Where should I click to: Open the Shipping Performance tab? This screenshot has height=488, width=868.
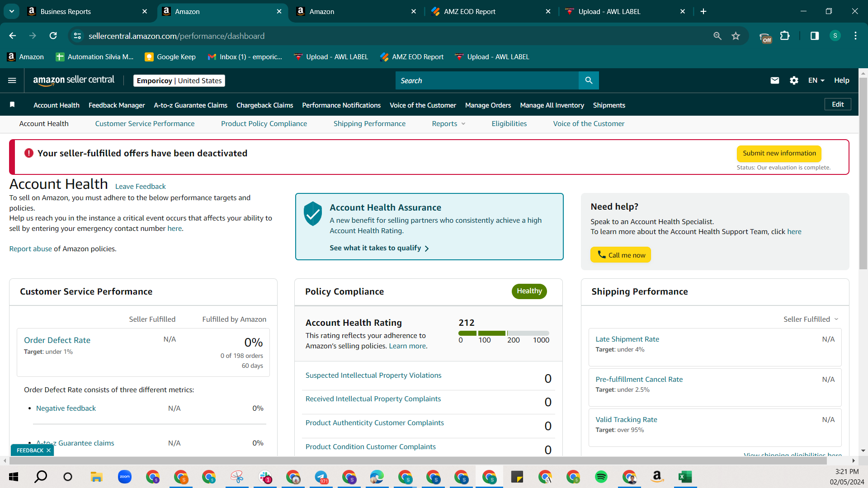pos(369,123)
